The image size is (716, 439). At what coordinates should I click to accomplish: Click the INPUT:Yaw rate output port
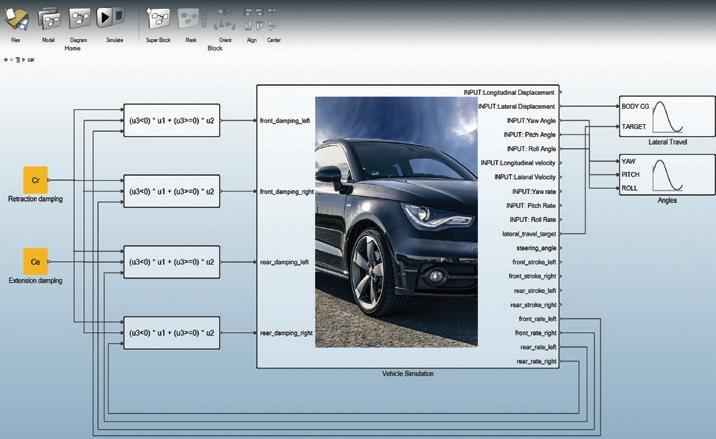tap(534, 191)
